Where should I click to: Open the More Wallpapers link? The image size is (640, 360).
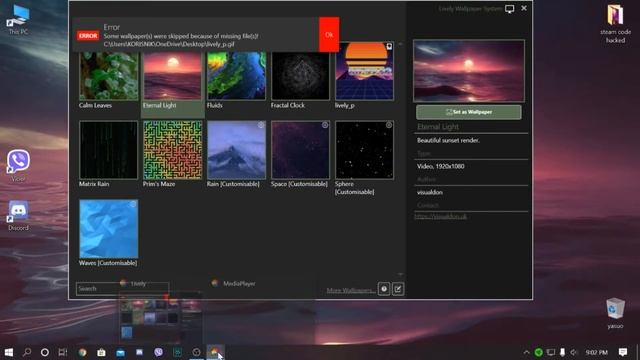tap(350, 290)
